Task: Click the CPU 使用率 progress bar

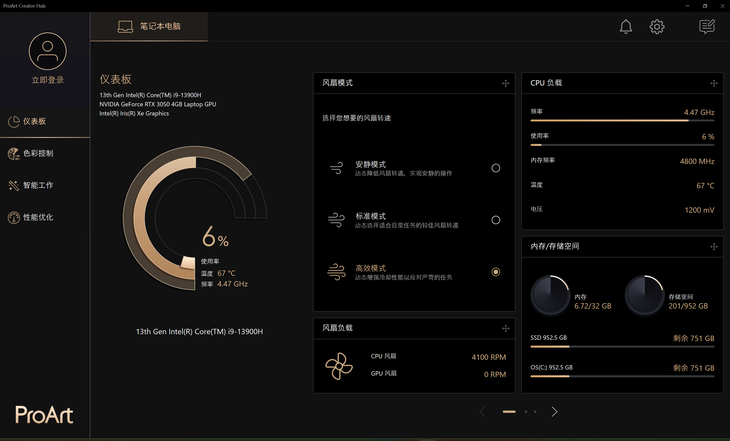Action: click(622, 145)
